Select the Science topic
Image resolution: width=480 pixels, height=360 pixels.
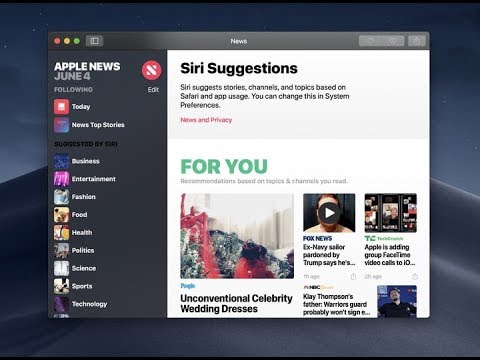84,268
